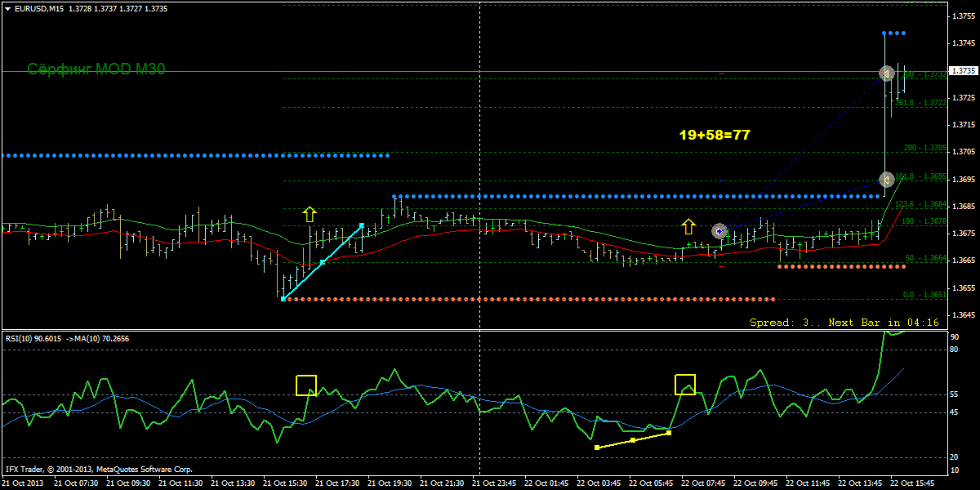Click the Fibonacci level 161.8 - 1.3695

point(922,176)
